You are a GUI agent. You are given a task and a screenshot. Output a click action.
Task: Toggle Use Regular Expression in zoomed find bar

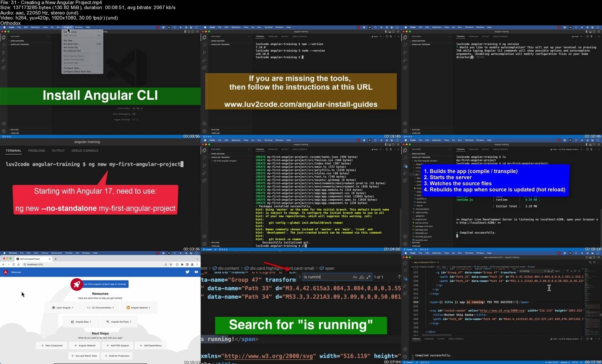pyautogui.click(x=368, y=277)
